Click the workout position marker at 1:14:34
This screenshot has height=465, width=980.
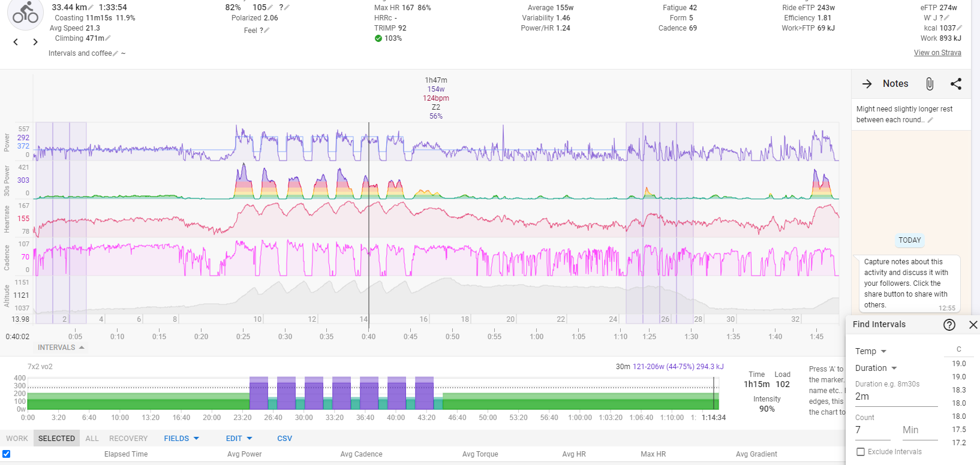[x=714, y=393]
